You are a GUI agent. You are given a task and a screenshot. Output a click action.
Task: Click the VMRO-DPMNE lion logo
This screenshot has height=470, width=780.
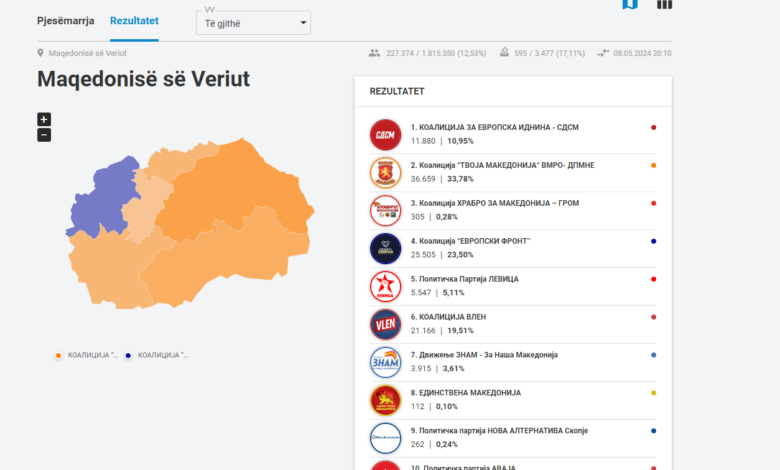pyautogui.click(x=385, y=172)
